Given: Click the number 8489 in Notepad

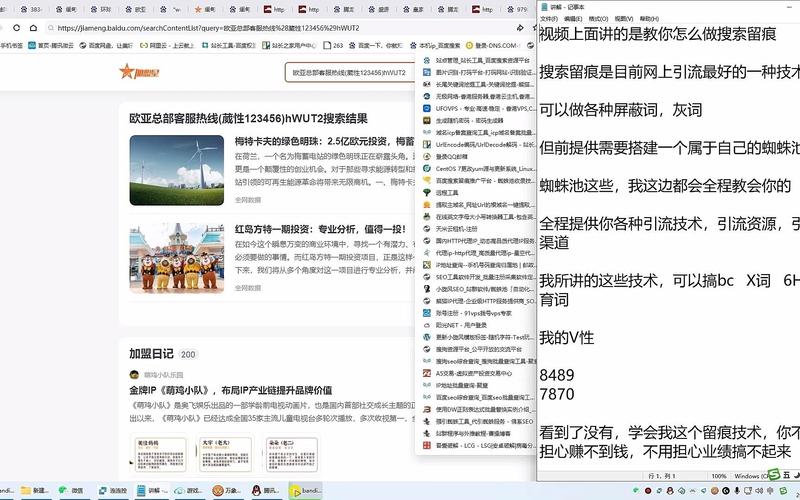Looking at the screenshot, I should (557, 375).
